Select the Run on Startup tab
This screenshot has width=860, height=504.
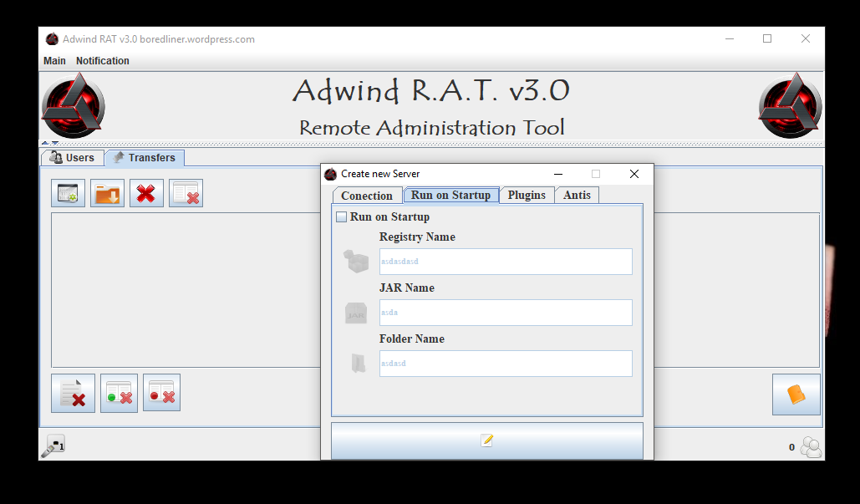(450, 196)
